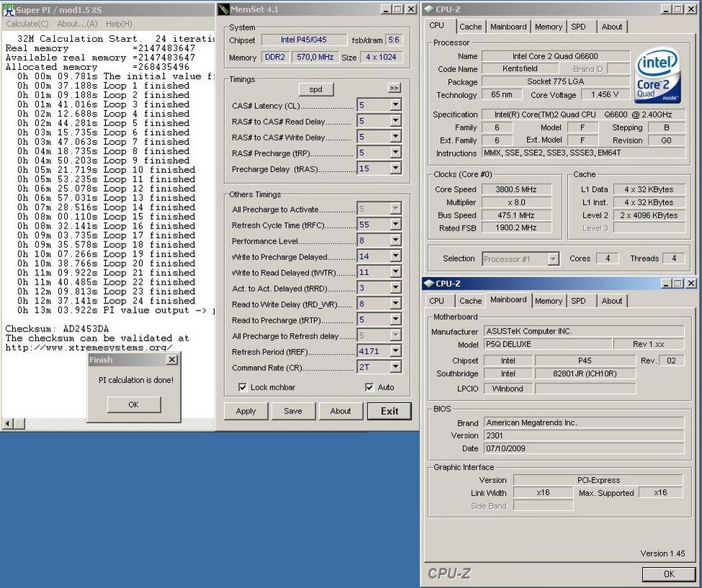
Task: Open the Read to Write Delay (tRD_WR) dropdown
Action: tap(395, 304)
